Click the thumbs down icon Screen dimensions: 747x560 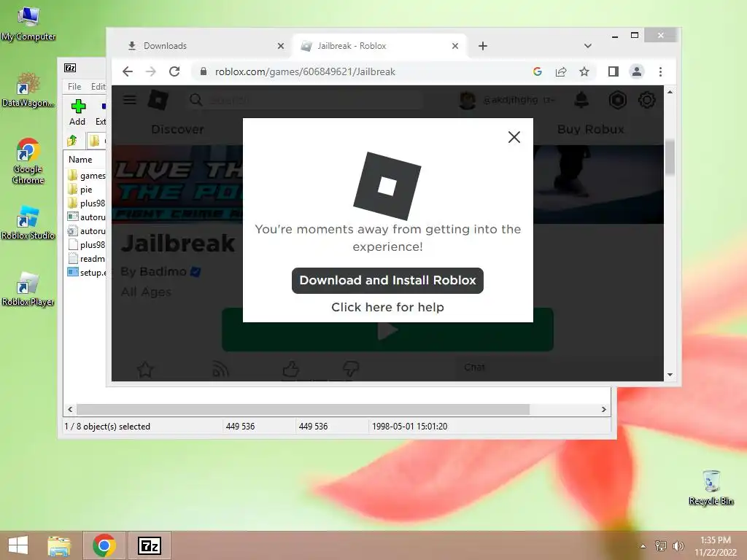[x=351, y=369]
